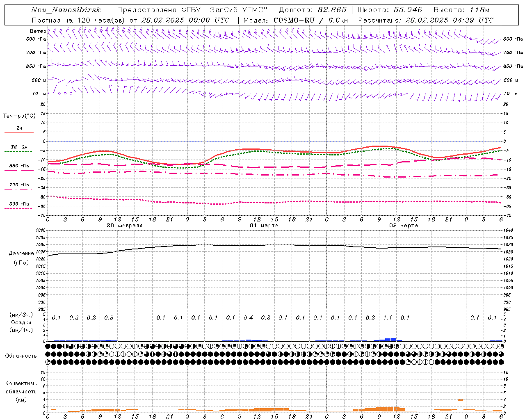Select the Td 2м dew point legend entry

tap(19, 149)
